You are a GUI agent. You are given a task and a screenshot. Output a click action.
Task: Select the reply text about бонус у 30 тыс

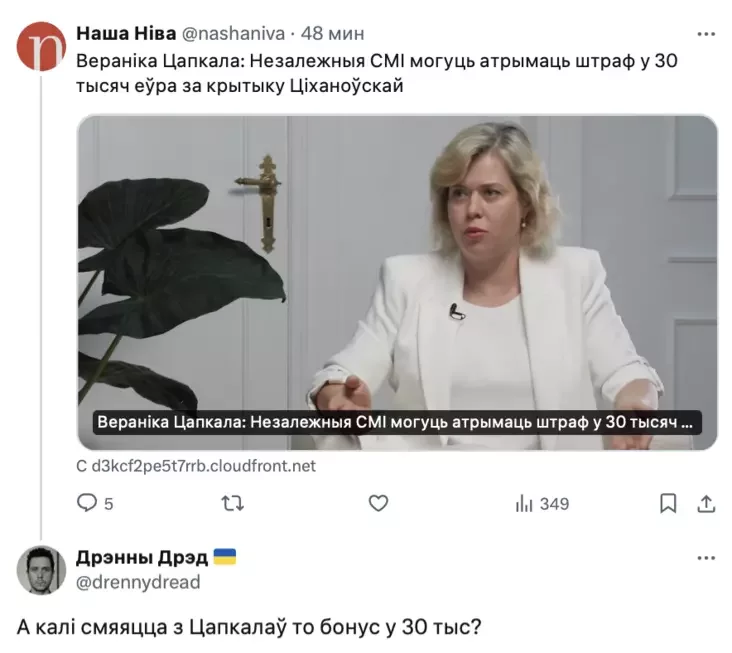pyautogui.click(x=249, y=627)
